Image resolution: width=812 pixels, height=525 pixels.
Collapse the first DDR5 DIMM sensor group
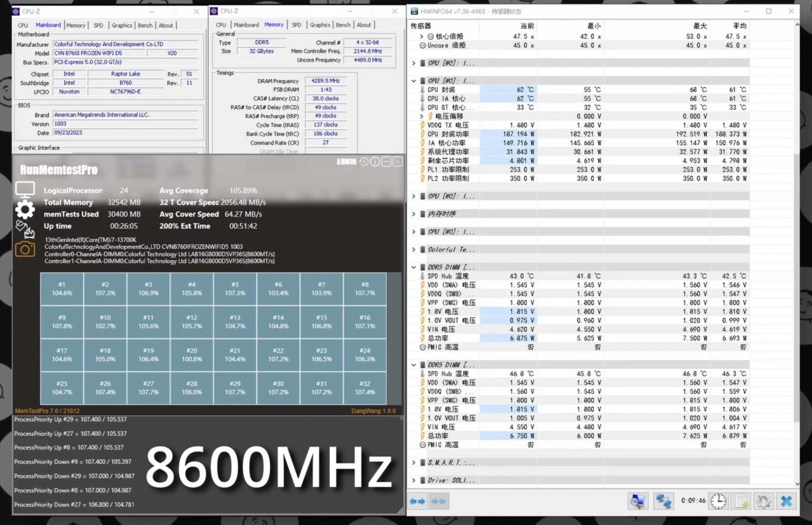414,267
